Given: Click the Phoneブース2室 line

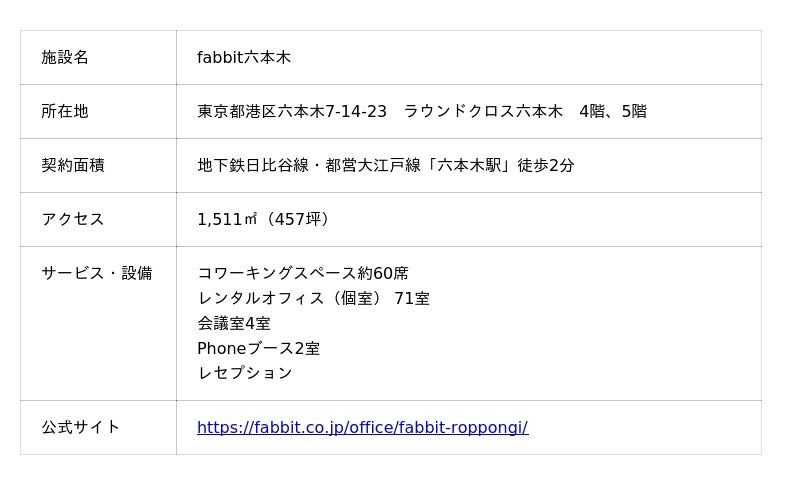Looking at the screenshot, I should [x=259, y=348].
